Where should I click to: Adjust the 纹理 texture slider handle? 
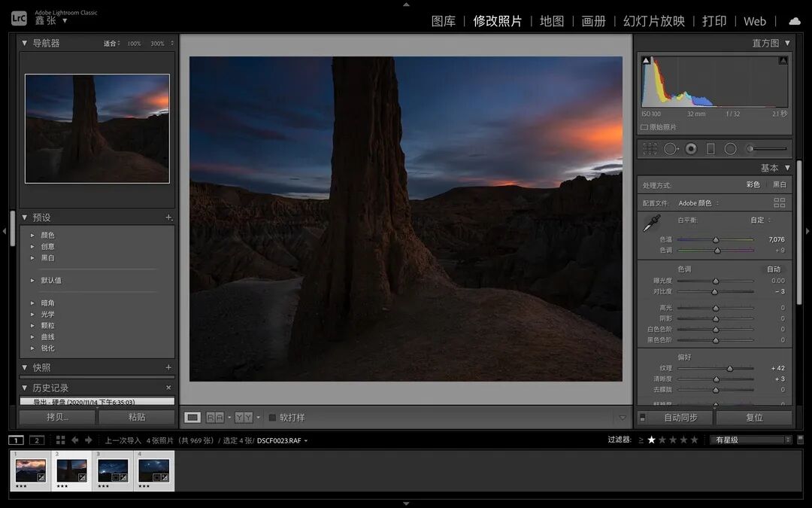click(x=729, y=369)
